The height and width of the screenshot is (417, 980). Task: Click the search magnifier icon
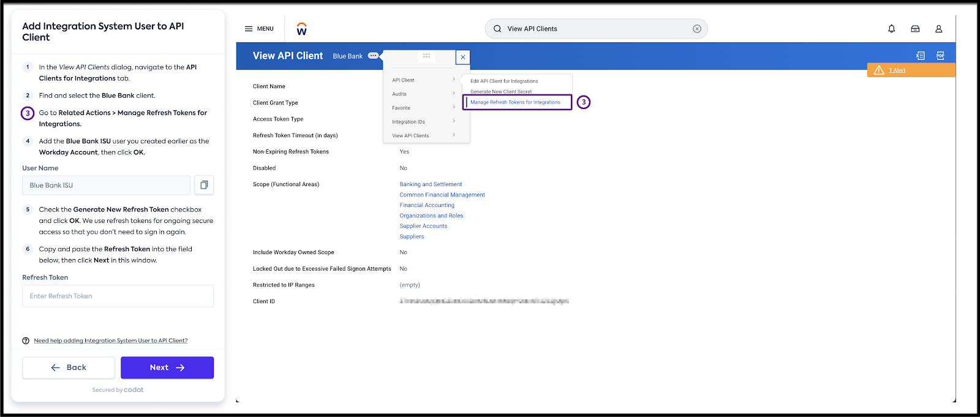(497, 29)
